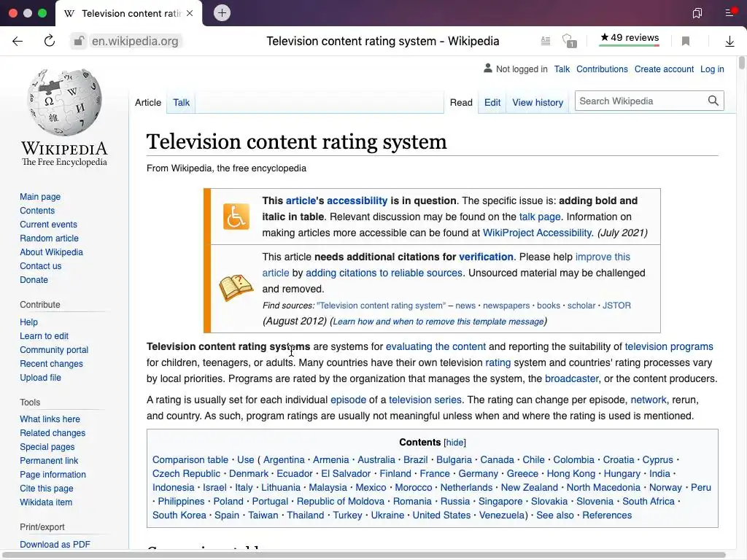The height and width of the screenshot is (560, 747).
Task: Open the tab overview icon in title bar
Action: [x=697, y=13]
